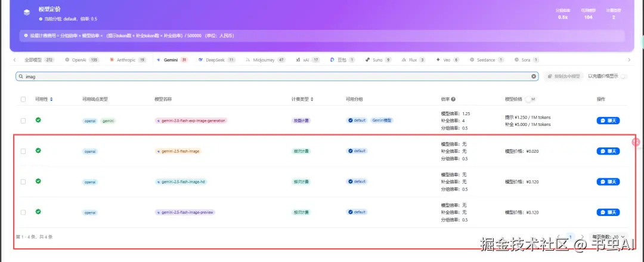Click the search magnifier icon
The width and height of the screenshot is (644, 262).
20,76
